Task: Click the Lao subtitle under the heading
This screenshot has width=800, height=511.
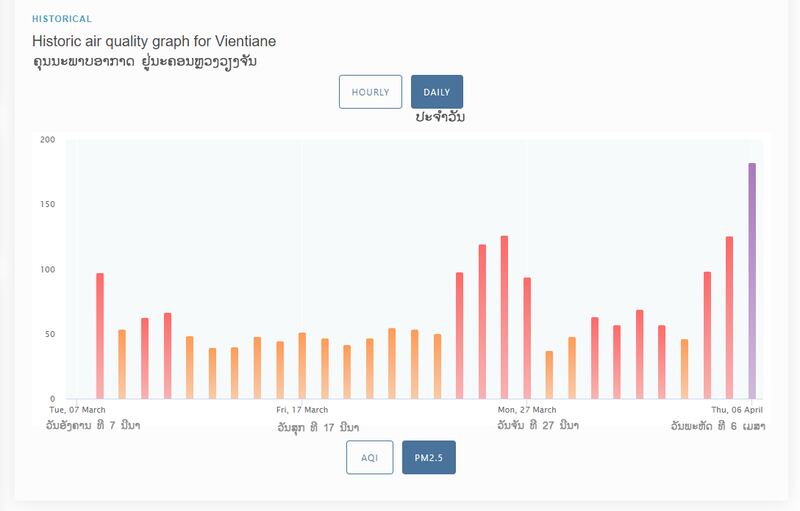Action: coord(154,62)
